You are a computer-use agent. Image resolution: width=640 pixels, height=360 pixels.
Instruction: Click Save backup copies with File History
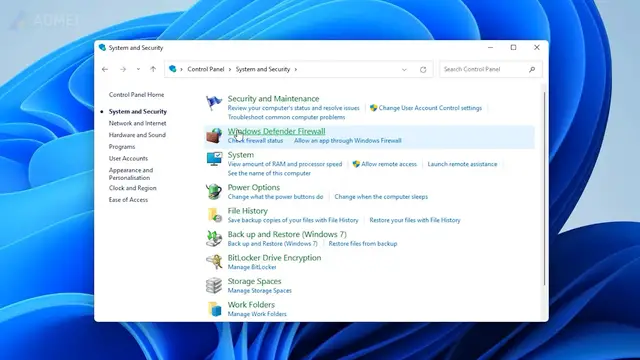click(x=293, y=220)
